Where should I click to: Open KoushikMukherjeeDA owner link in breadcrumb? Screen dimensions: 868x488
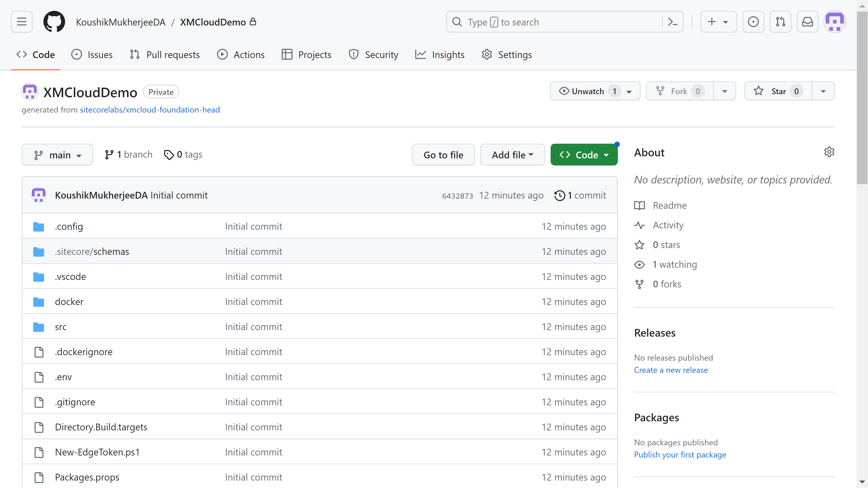tap(121, 22)
